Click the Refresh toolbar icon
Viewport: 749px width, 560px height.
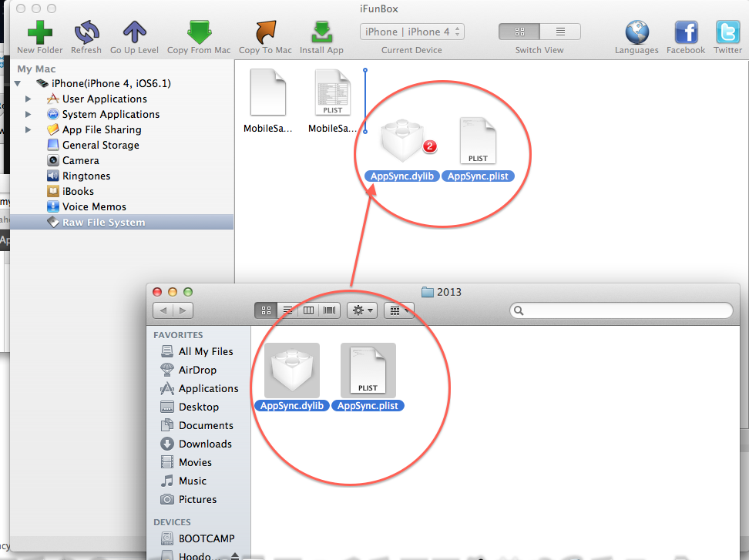tap(86, 32)
